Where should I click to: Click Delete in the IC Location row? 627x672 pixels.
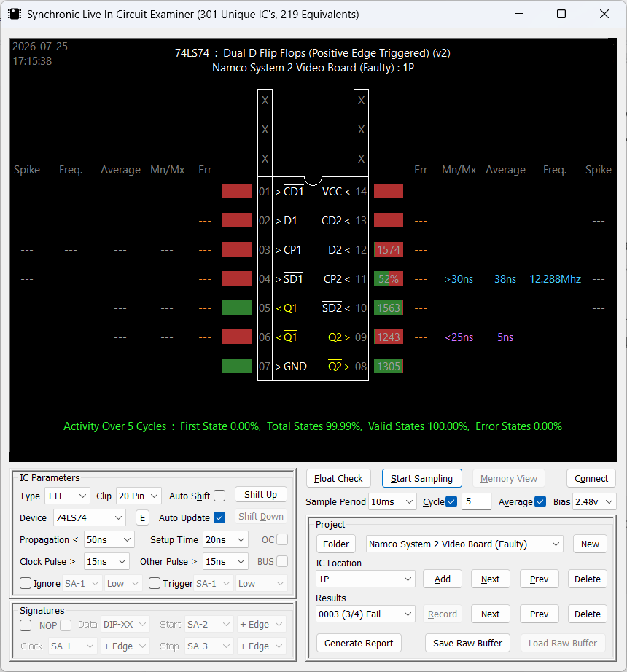[587, 579]
